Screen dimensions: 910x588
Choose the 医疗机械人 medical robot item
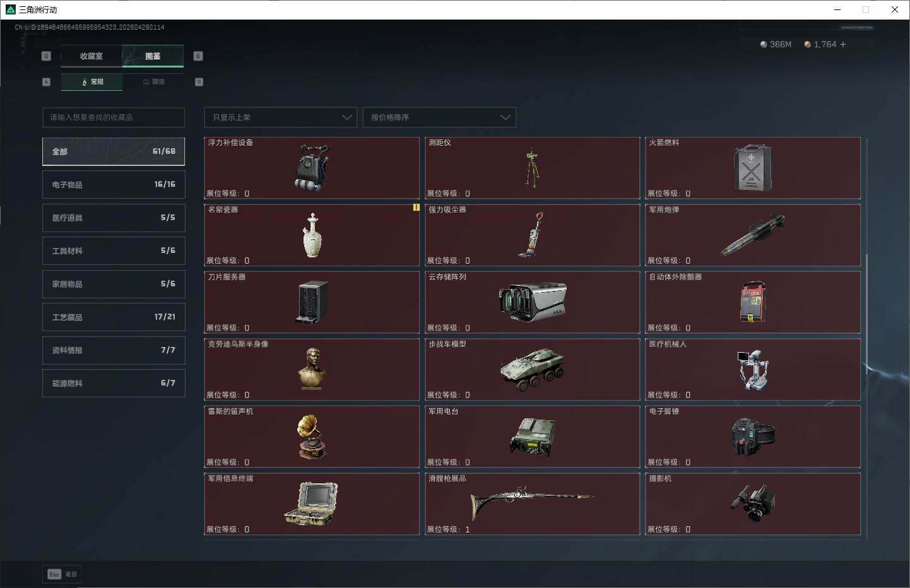point(753,370)
